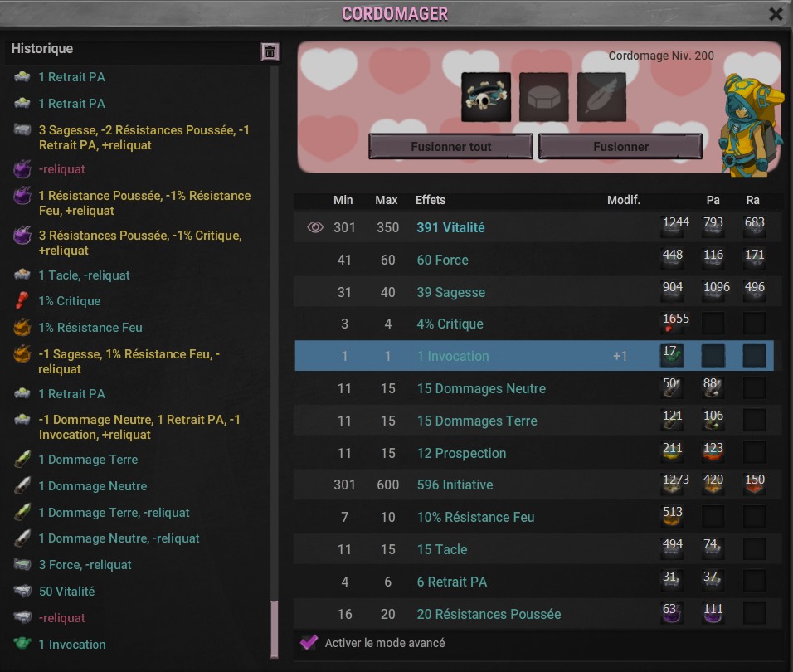Image resolution: width=793 pixels, height=672 pixels.
Task: Use the 211 Prospection rune
Action: point(673,453)
